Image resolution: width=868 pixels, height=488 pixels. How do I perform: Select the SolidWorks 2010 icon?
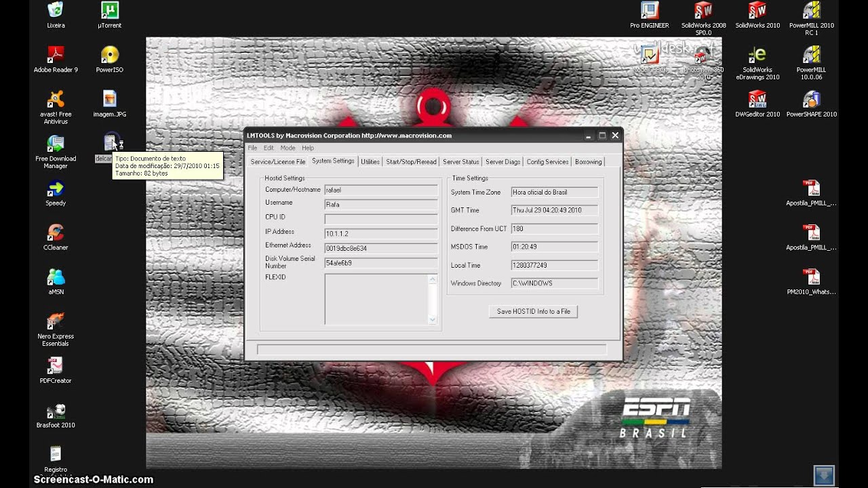757,10
